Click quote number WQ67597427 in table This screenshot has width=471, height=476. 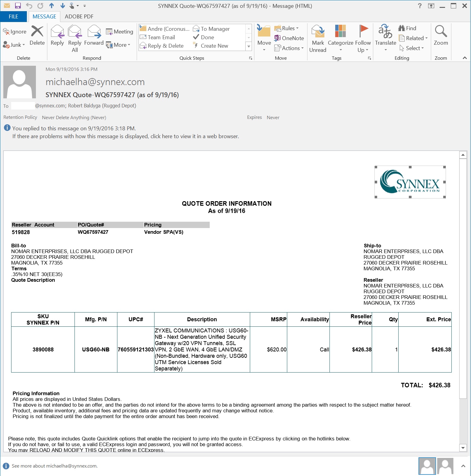tap(93, 232)
